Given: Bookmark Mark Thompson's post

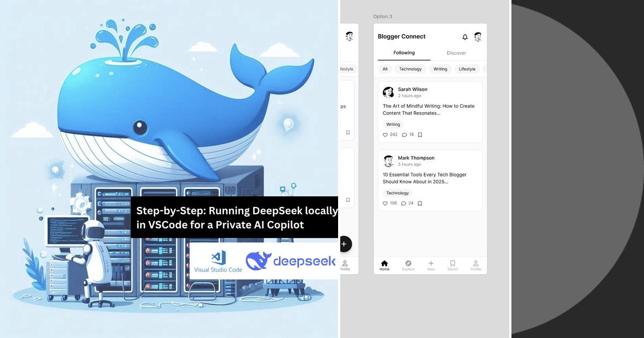Looking at the screenshot, I should click(x=420, y=203).
